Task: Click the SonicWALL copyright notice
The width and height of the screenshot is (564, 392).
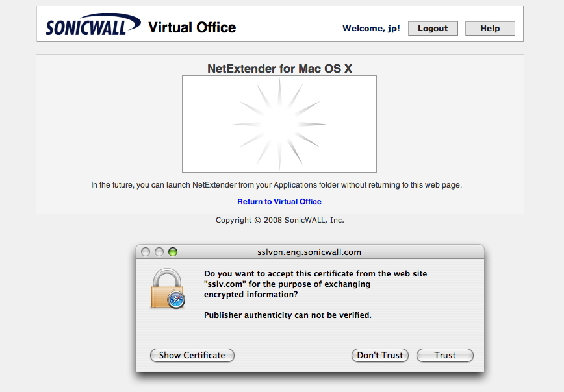Action: click(x=280, y=220)
